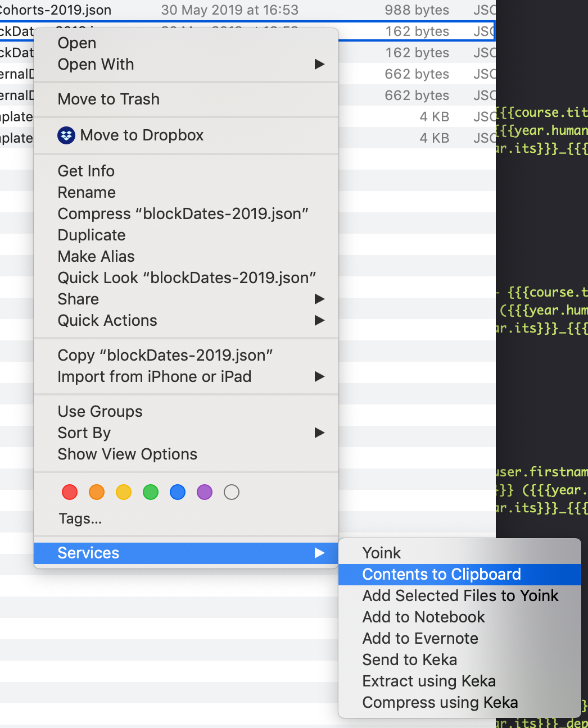Apply the yellow tag color

click(x=124, y=492)
